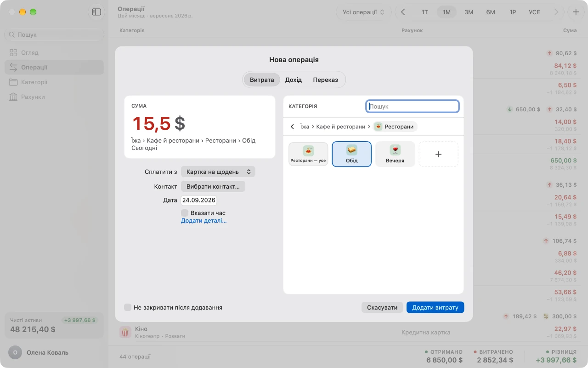Click the Додати витрату button
588x368 pixels.
(435, 307)
